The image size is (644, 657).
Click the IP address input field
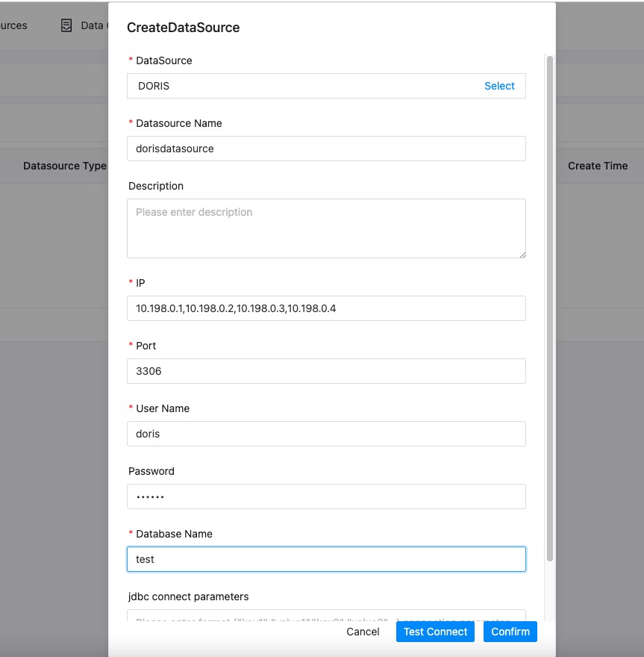(326, 308)
